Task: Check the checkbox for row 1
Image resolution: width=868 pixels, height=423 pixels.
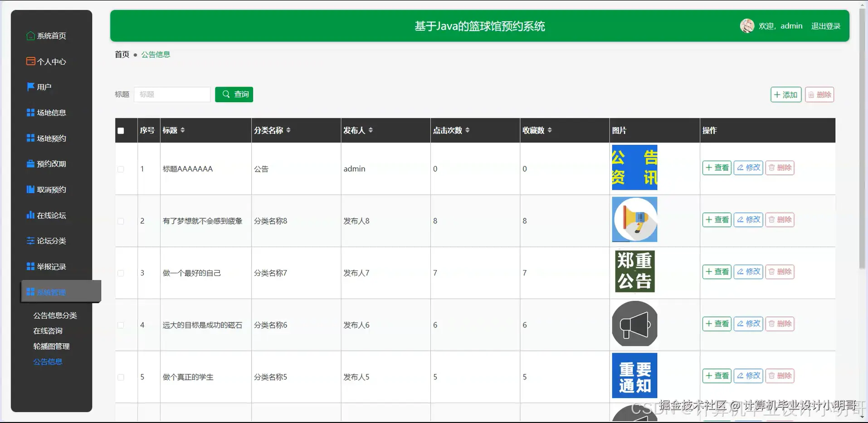Action: (121, 169)
